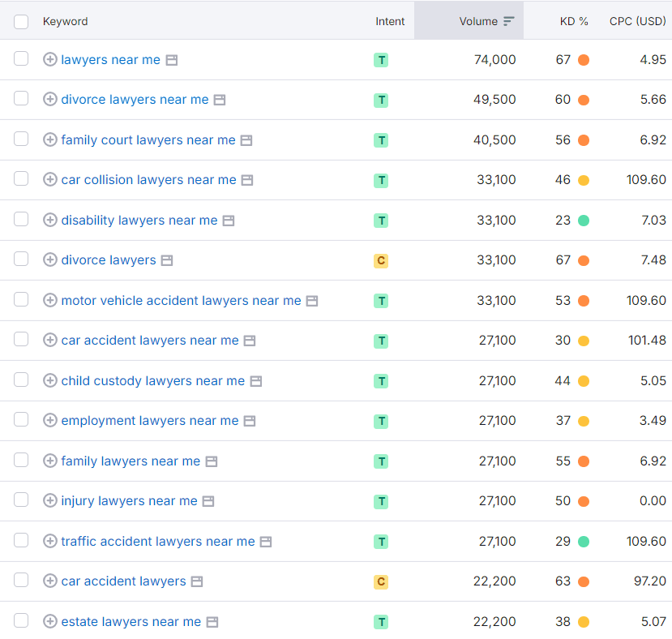Screen dimensions: 672x639
Task: Open SERP icon for 'traffic accident lawyers near me'
Action: tap(266, 542)
